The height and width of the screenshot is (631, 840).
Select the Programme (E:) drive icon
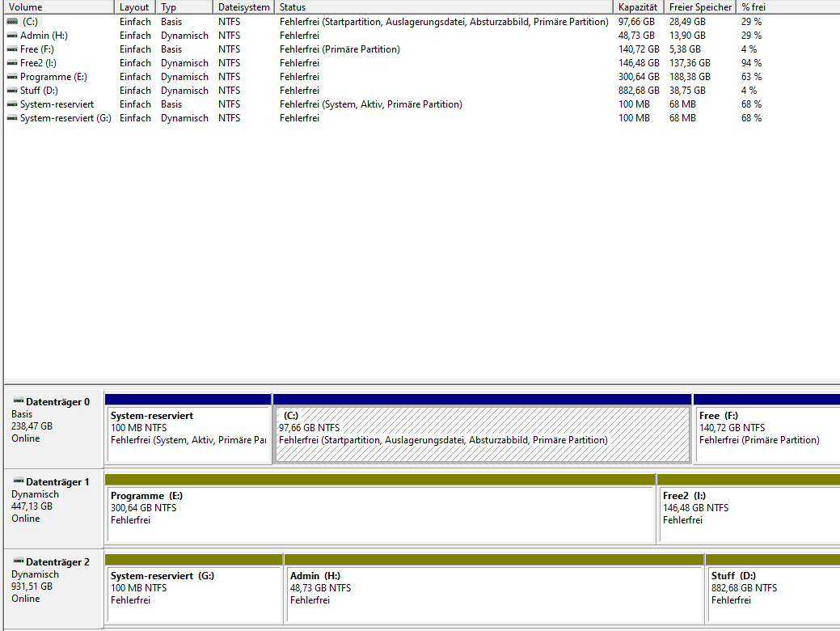click(x=13, y=77)
